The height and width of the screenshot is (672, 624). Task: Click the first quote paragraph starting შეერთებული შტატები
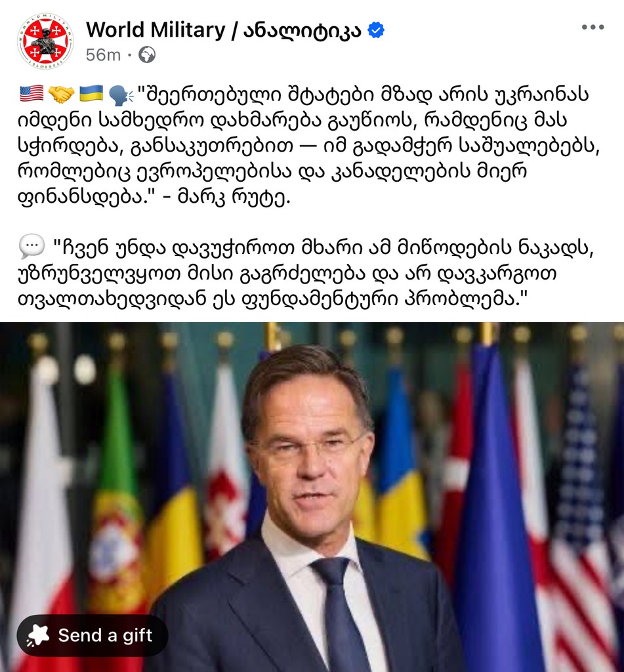pos(308,145)
